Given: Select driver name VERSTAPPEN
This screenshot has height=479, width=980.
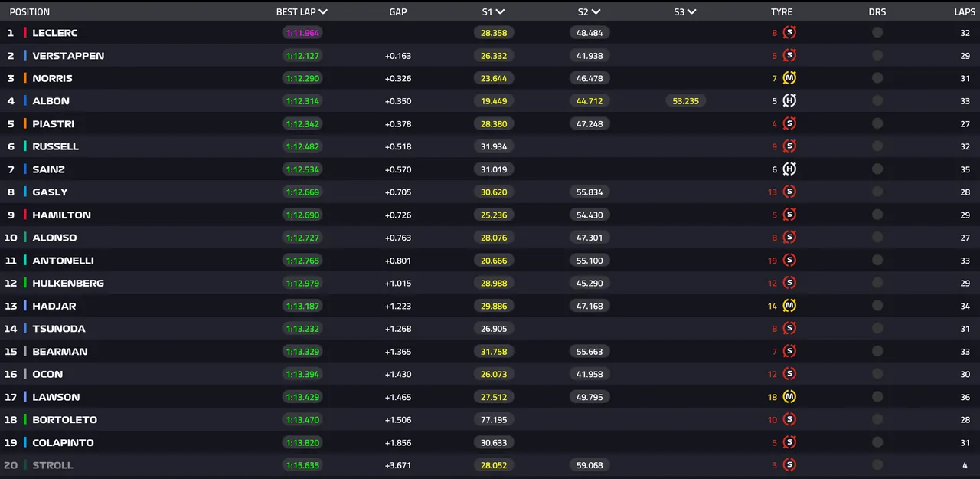Looking at the screenshot, I should 68,56.
